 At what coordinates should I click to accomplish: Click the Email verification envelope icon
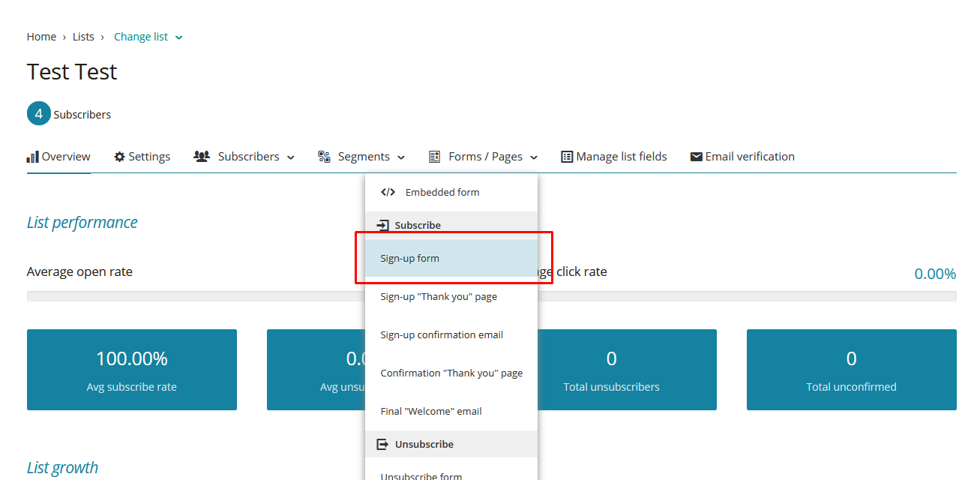697,157
